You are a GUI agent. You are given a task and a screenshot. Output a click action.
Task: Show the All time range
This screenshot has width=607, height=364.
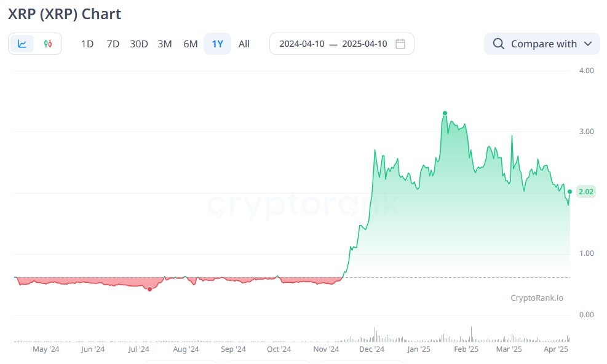[x=244, y=44]
